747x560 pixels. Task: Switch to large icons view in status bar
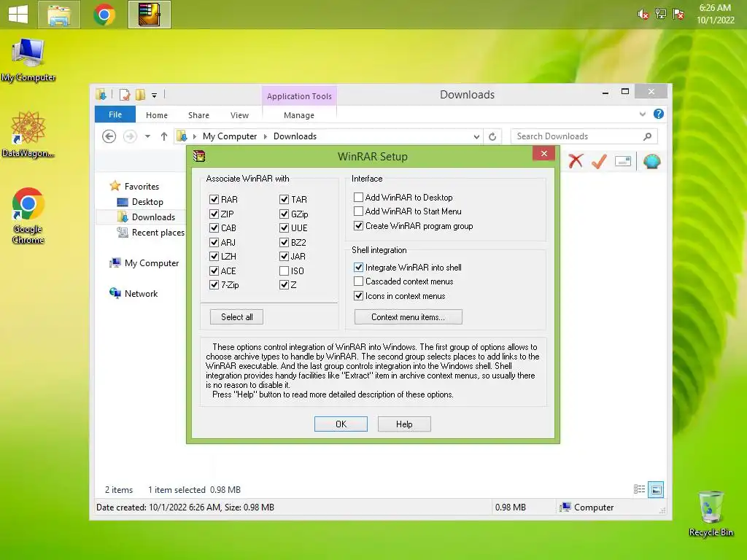pyautogui.click(x=656, y=489)
